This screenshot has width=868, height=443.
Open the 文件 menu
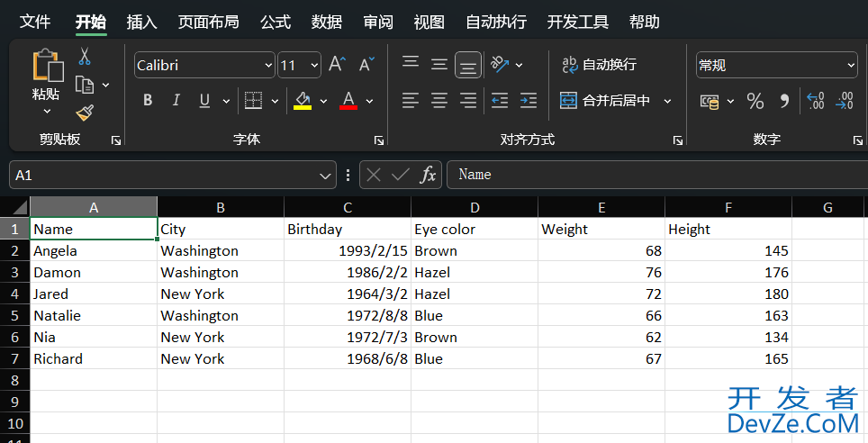[x=35, y=22]
